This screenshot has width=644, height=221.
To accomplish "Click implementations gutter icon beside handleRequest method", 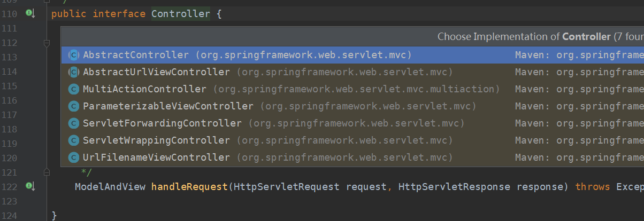I will (30, 186).
